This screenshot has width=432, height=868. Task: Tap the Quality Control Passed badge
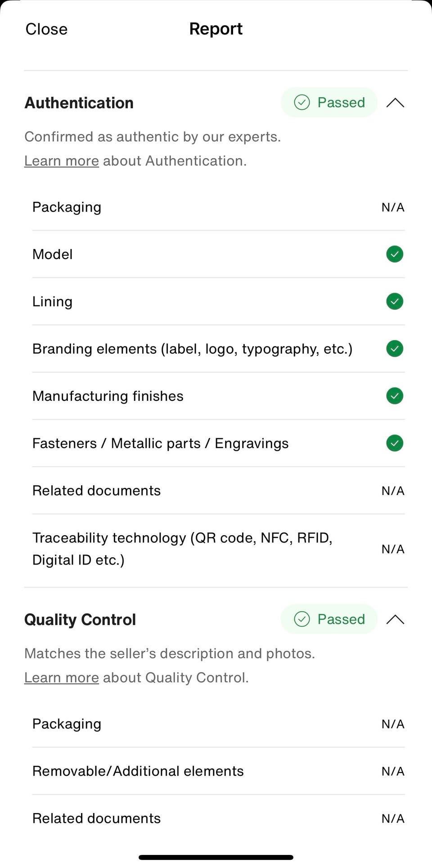(x=329, y=619)
